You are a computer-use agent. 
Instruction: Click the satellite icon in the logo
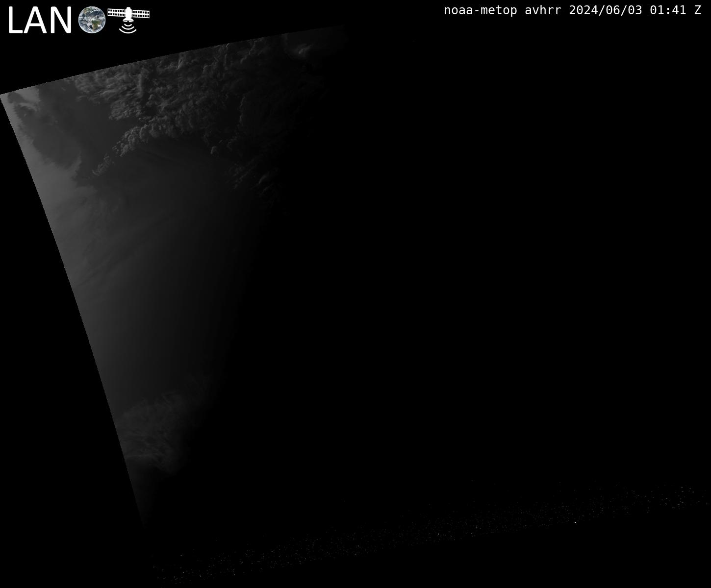pos(128,20)
